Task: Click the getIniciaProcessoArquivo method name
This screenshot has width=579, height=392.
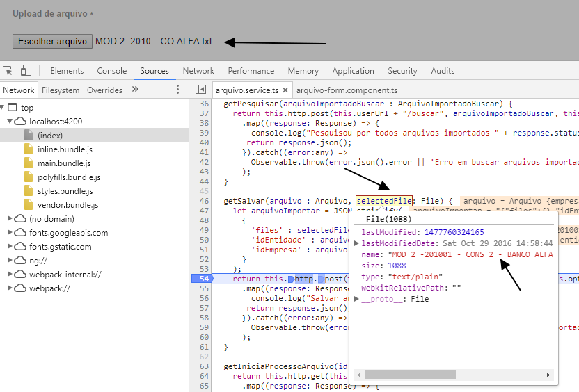Action: pyautogui.click(x=278, y=366)
